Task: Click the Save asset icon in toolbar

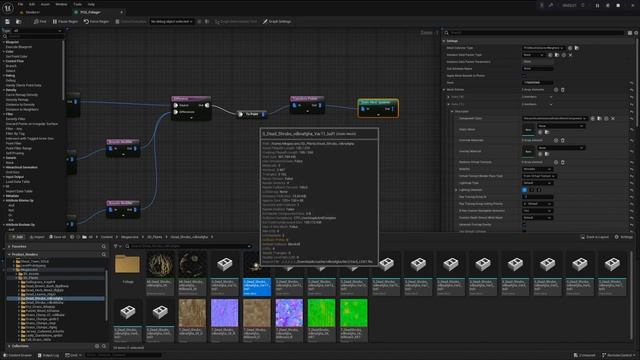Action: [7, 22]
